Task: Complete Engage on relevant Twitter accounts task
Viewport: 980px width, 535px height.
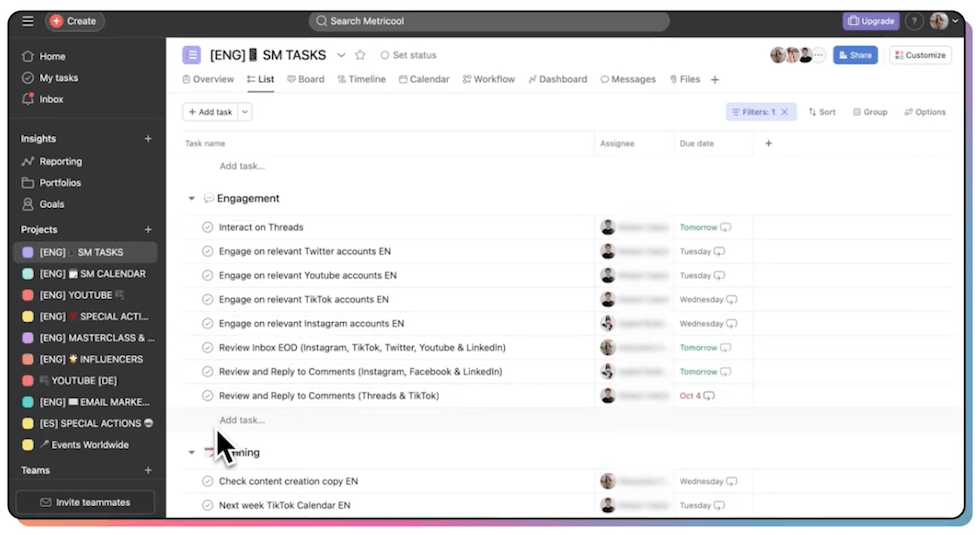Action: pyautogui.click(x=208, y=251)
